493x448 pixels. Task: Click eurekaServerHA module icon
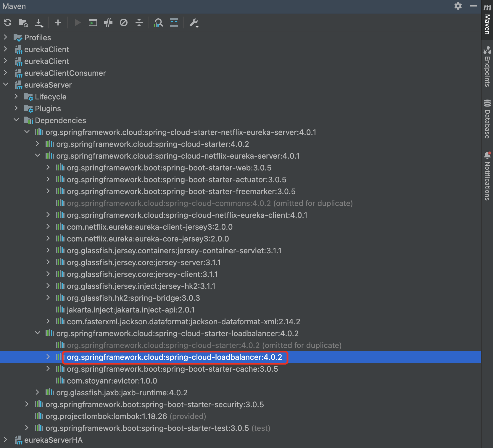coord(18,440)
